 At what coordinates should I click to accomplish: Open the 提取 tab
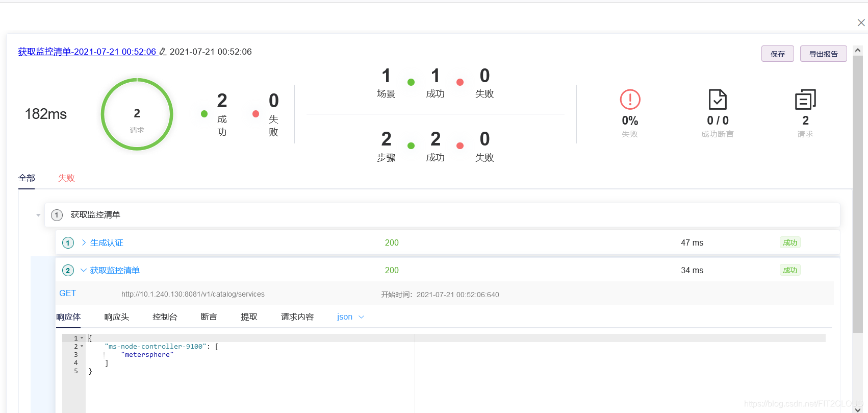point(249,317)
